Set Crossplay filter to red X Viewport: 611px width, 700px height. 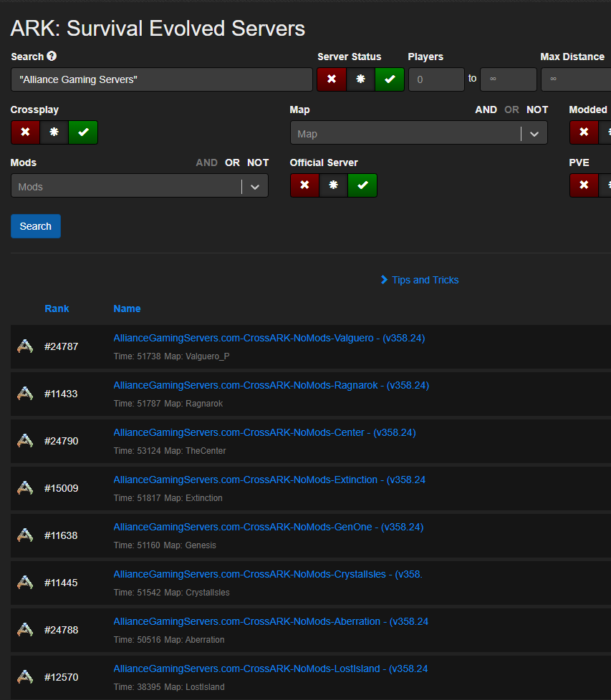pyautogui.click(x=26, y=132)
